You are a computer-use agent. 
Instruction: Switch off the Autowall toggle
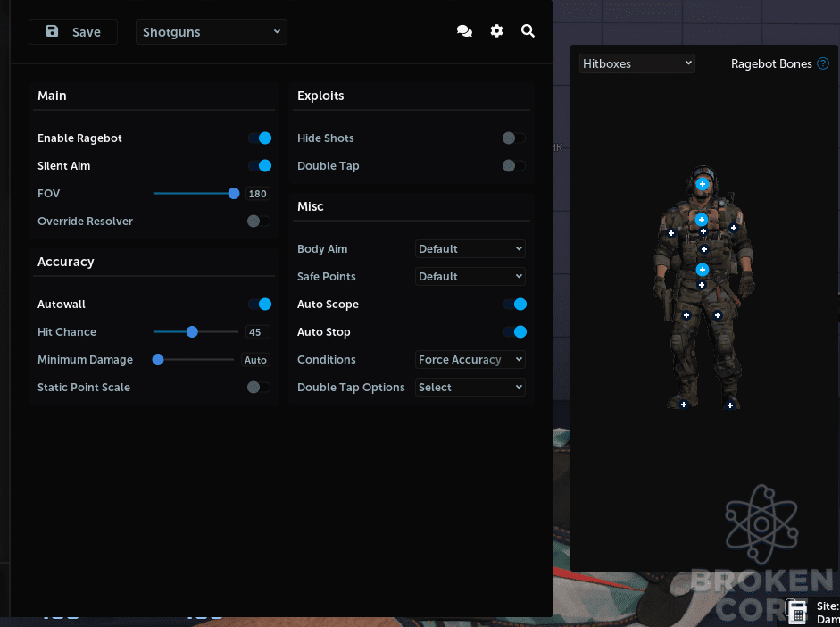coord(259,304)
